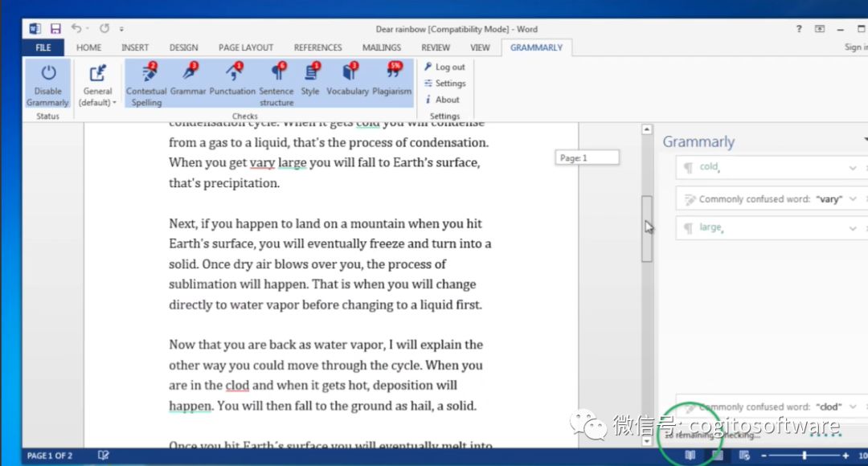
Task: Open the Customize Quick Access Toolbar arrow
Action: click(x=122, y=29)
